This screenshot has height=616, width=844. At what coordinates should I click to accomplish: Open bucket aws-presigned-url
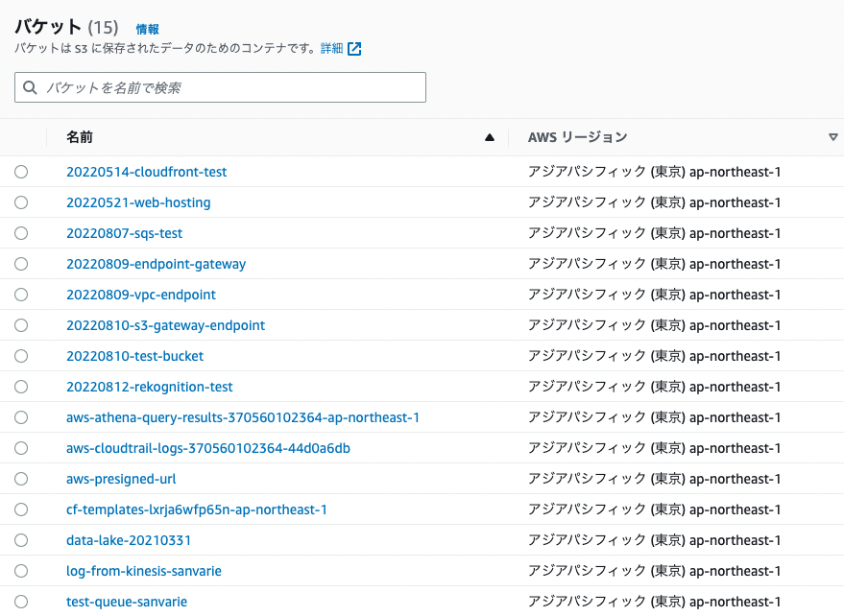click(x=121, y=478)
